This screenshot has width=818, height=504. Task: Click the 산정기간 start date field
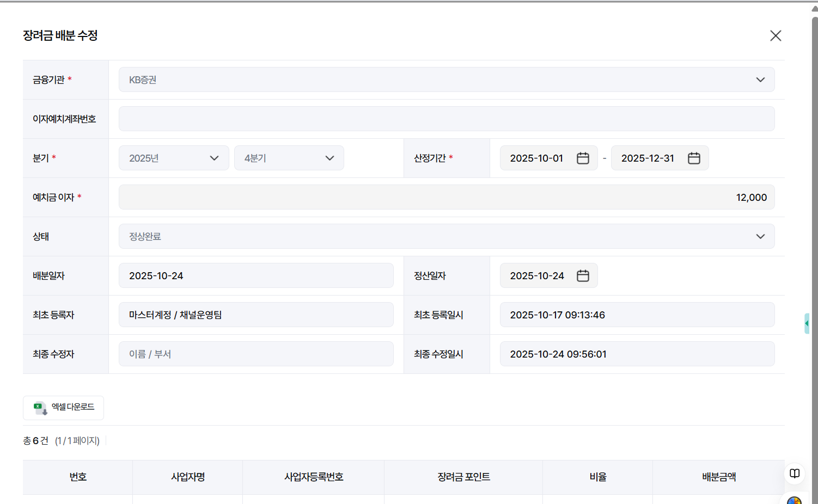click(549, 158)
